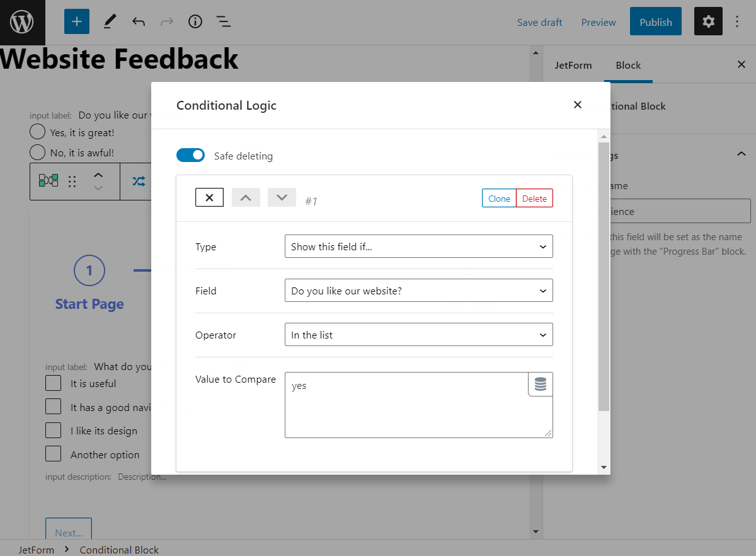The image size is (756, 556).
Task: Click the shuffle icon in the block toolbar
Action: 139,181
